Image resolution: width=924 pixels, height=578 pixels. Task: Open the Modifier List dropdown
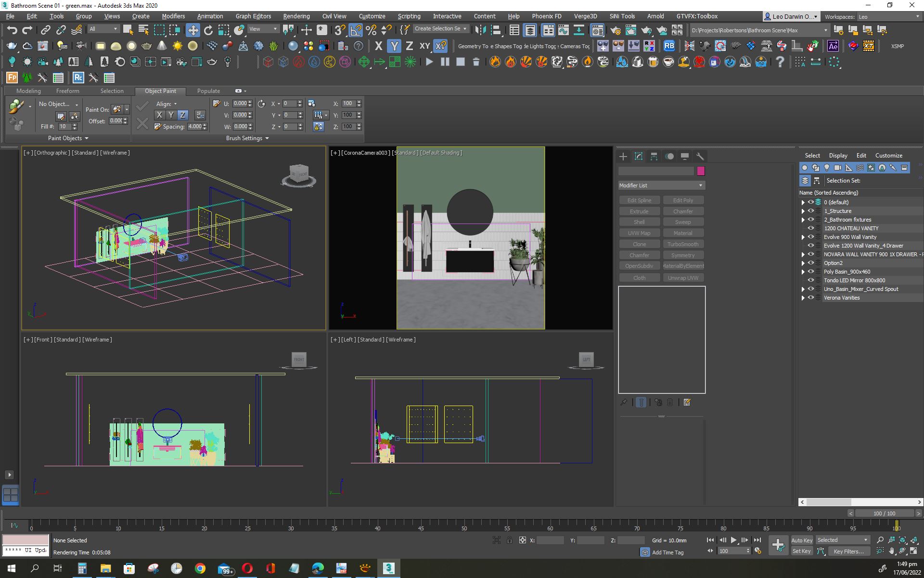click(661, 185)
